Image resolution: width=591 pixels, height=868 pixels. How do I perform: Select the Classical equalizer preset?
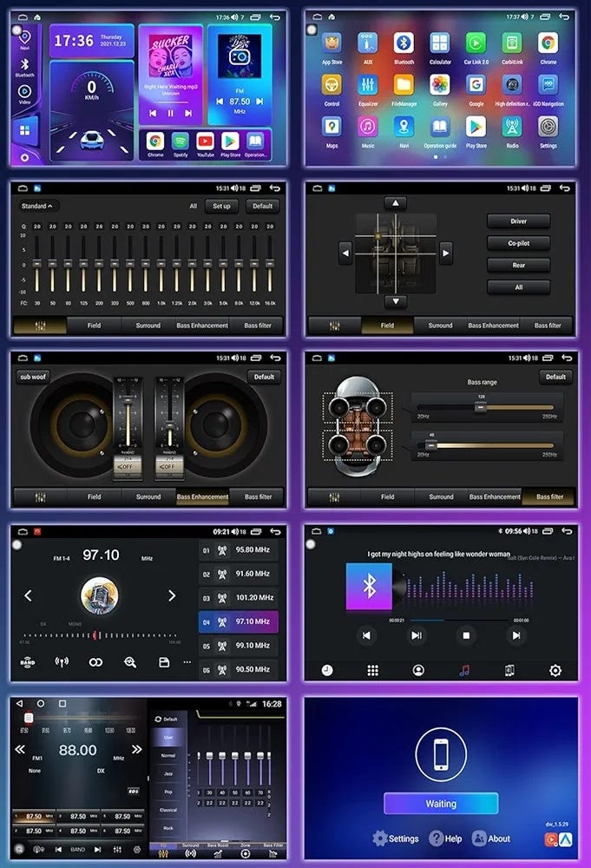click(x=168, y=810)
